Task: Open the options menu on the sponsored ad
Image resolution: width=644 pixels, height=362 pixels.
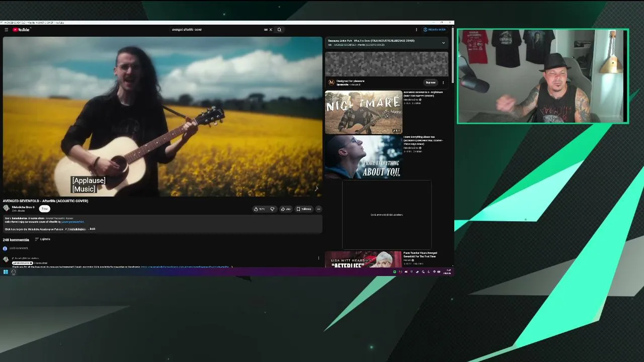Action: click(443, 82)
